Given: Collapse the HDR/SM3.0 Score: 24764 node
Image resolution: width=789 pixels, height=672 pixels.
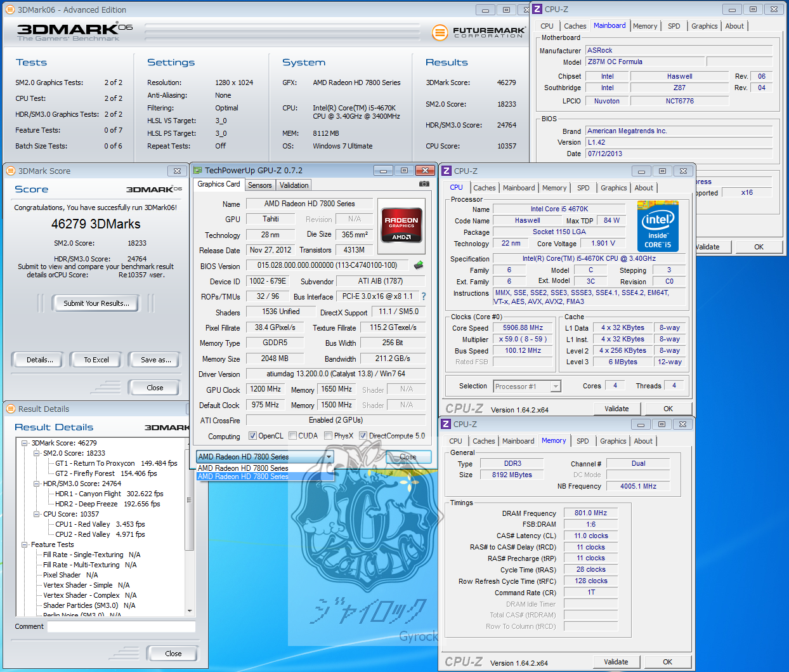Looking at the screenshot, I should (x=36, y=484).
